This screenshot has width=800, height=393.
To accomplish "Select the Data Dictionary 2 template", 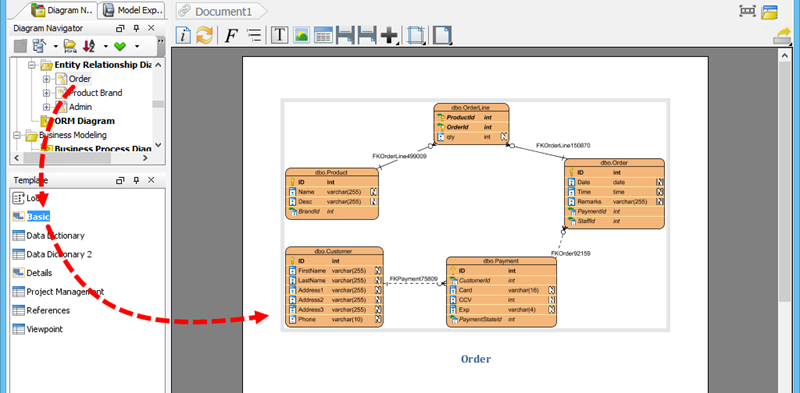I will tap(59, 254).
